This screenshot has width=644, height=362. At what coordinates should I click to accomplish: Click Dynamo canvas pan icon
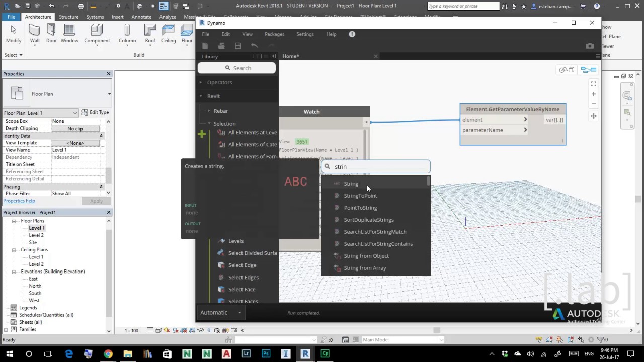[x=594, y=116]
